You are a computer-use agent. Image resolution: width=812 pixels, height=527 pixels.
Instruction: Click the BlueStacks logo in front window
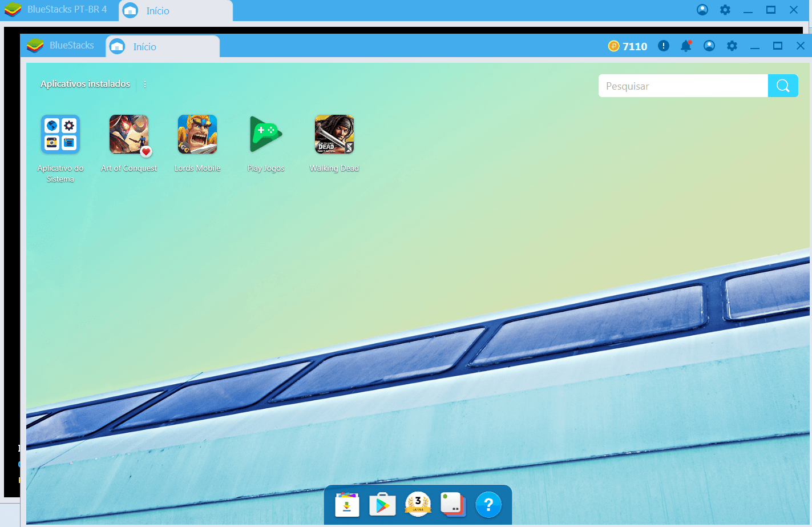(35, 46)
